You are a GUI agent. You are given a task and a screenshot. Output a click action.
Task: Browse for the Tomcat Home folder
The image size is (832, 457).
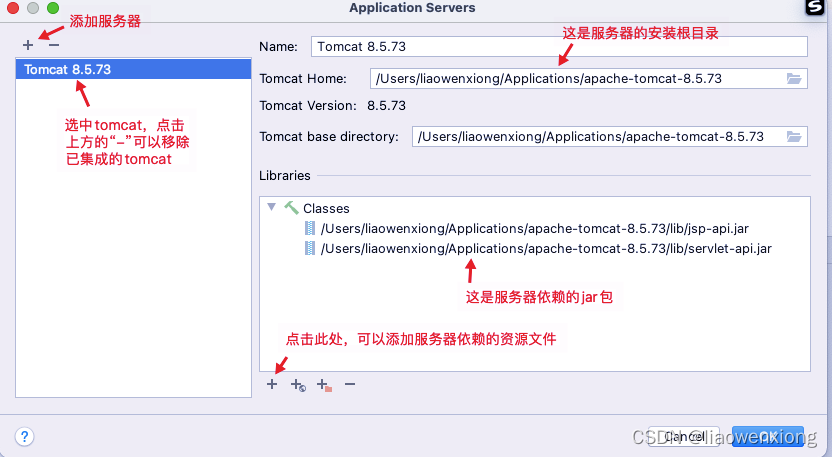click(794, 79)
